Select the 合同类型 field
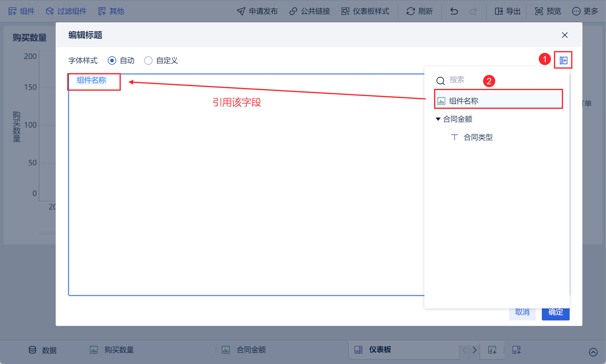 pos(478,137)
